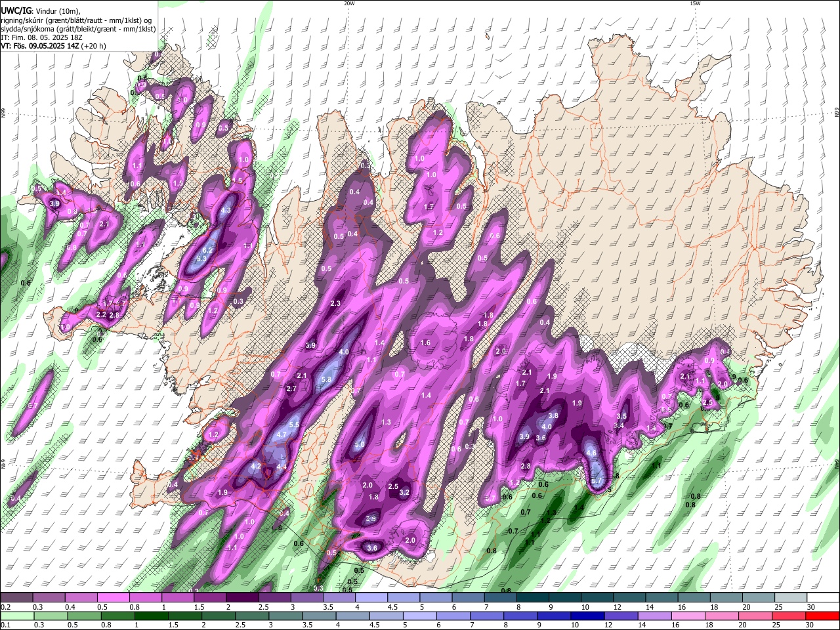Click the 5.5 precipitation value on the map

294,425
